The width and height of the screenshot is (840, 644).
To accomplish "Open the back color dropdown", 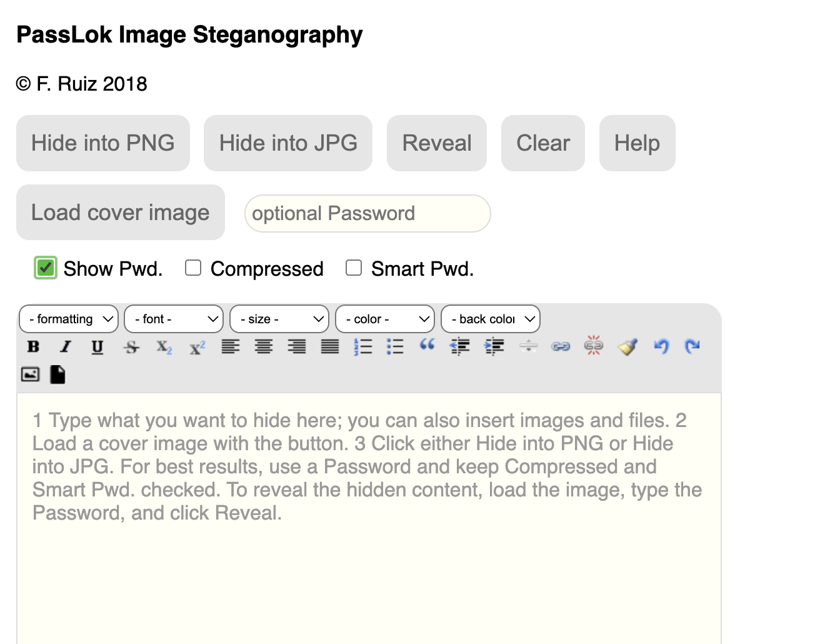I will coord(491,319).
